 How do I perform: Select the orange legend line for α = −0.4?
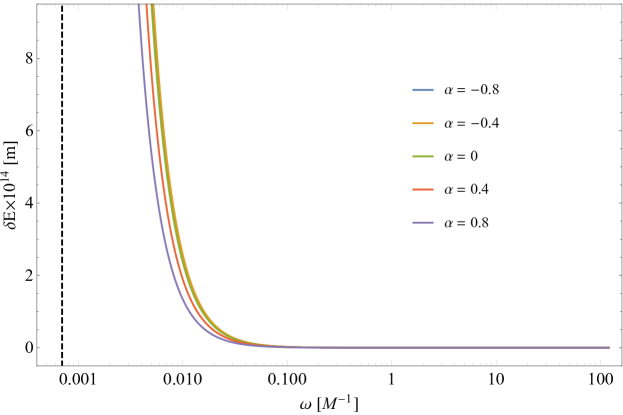click(x=423, y=124)
